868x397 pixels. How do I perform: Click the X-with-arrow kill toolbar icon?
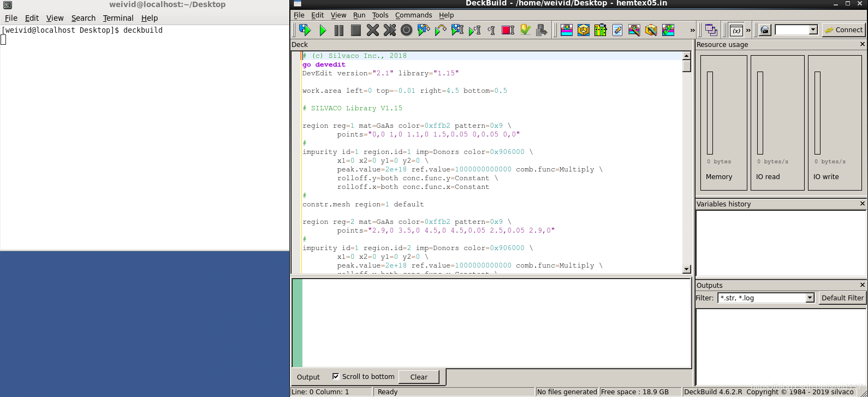[390, 30]
